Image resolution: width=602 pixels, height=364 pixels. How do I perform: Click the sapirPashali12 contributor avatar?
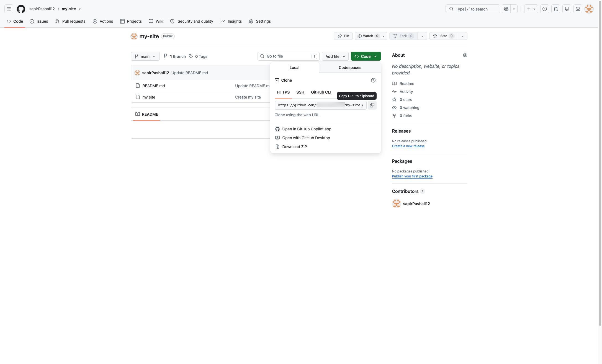pos(397,203)
